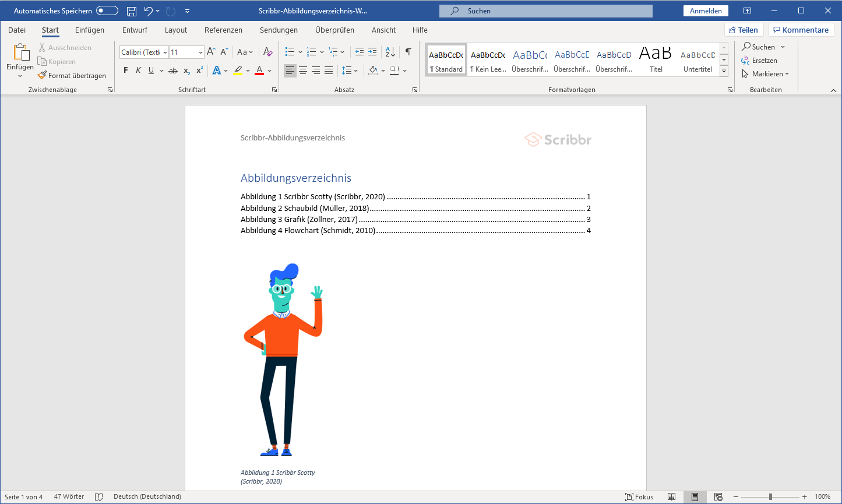Toggle bold F button
The height and width of the screenshot is (504, 842).
[x=125, y=71]
